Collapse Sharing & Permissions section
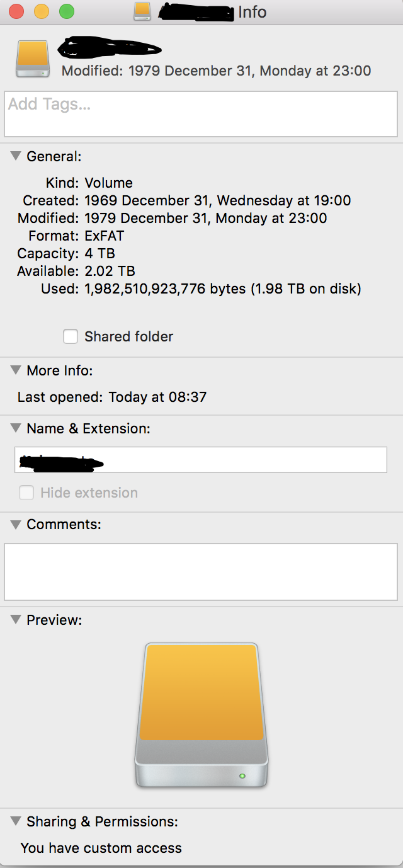Viewport: 403px width, 868px height. point(16,821)
